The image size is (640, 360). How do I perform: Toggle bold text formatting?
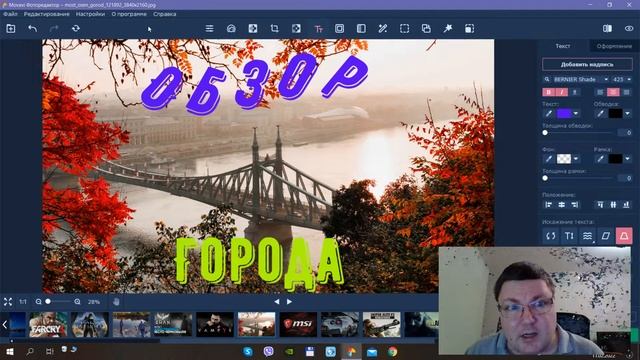548,92
